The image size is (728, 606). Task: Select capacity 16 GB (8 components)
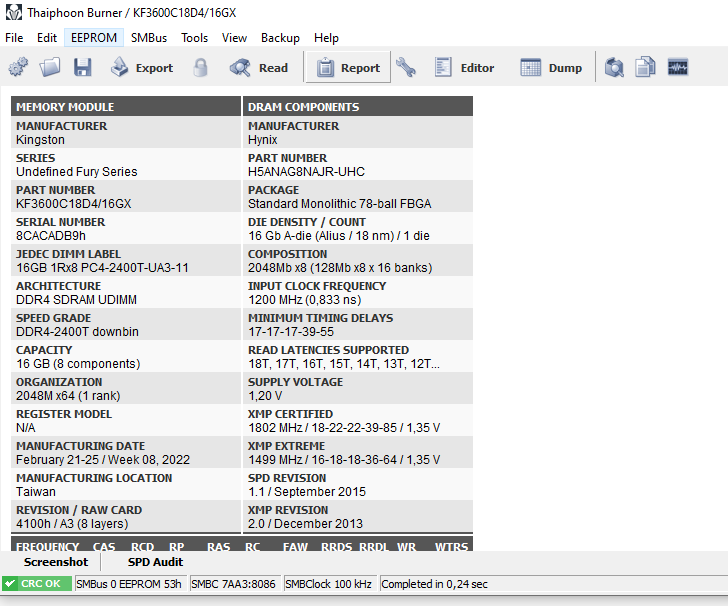click(78, 364)
